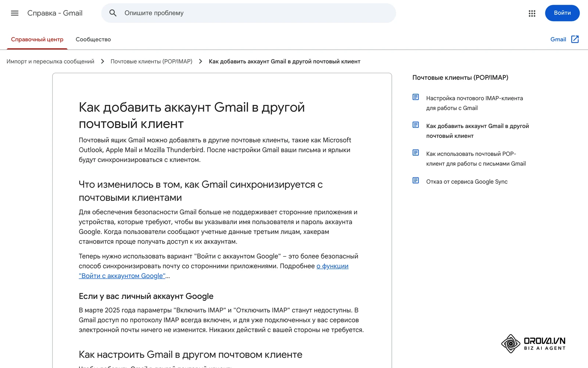The width and height of the screenshot is (588, 368).
Task: Click heading "Как настроить Gmail в другом почтовом клиенте"
Action: (x=190, y=355)
